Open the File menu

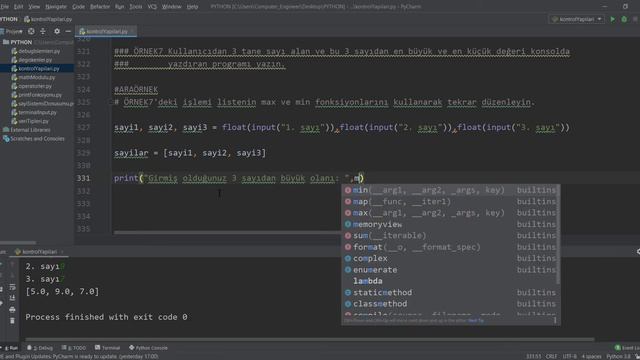point(4,7)
